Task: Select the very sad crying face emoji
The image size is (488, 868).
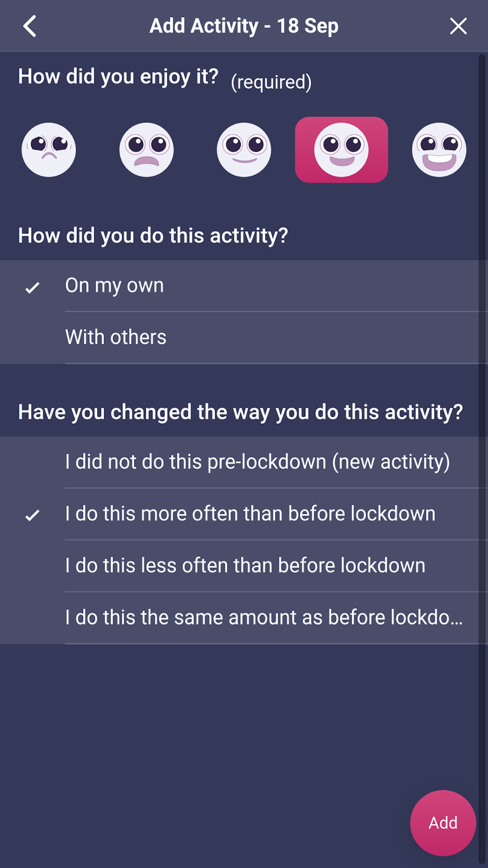Action: click(49, 150)
